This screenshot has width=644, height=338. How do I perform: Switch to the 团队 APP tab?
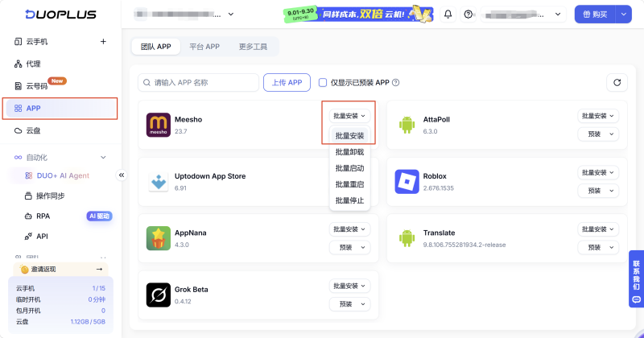(155, 47)
